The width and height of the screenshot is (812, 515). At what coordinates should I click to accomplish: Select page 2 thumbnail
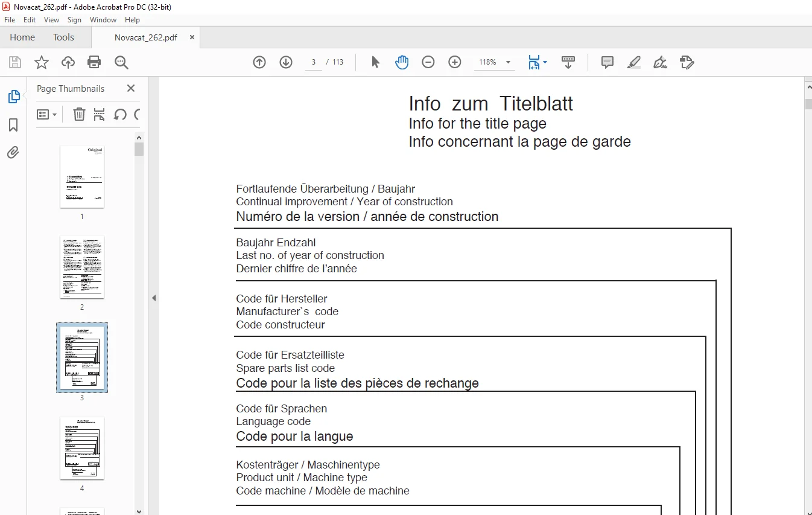82,267
